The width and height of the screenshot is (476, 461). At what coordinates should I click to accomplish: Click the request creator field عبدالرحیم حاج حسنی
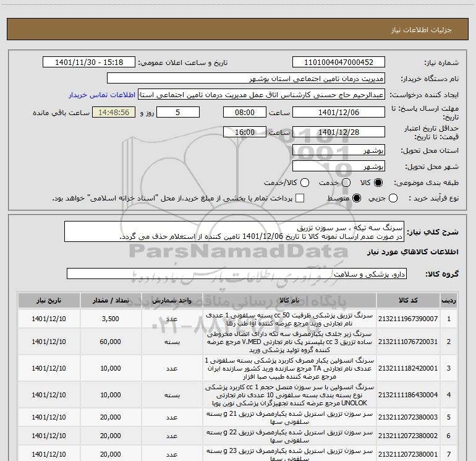pos(261,95)
